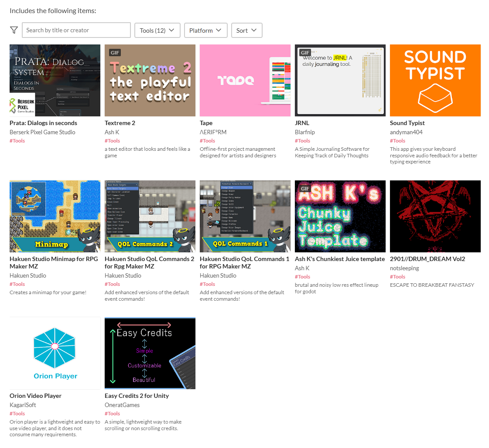Viewport: 489px width, 448px height.
Task: Click the 2901//DRUM_DREAM Vol2 cover image
Action: 435,216
